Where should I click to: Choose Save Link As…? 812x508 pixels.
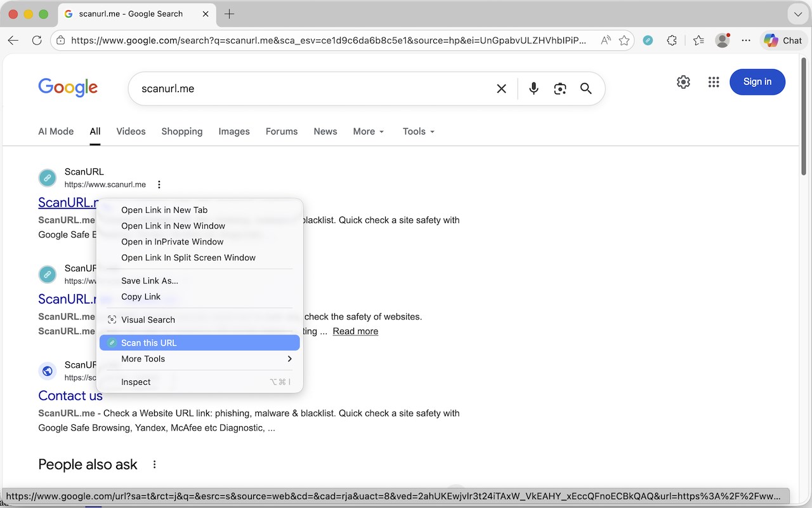[200, 281]
